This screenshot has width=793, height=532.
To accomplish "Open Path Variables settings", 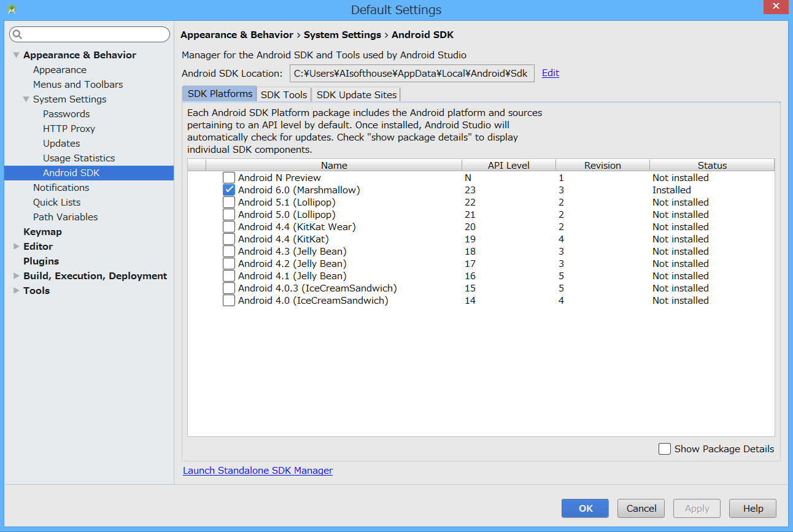I will 65,217.
